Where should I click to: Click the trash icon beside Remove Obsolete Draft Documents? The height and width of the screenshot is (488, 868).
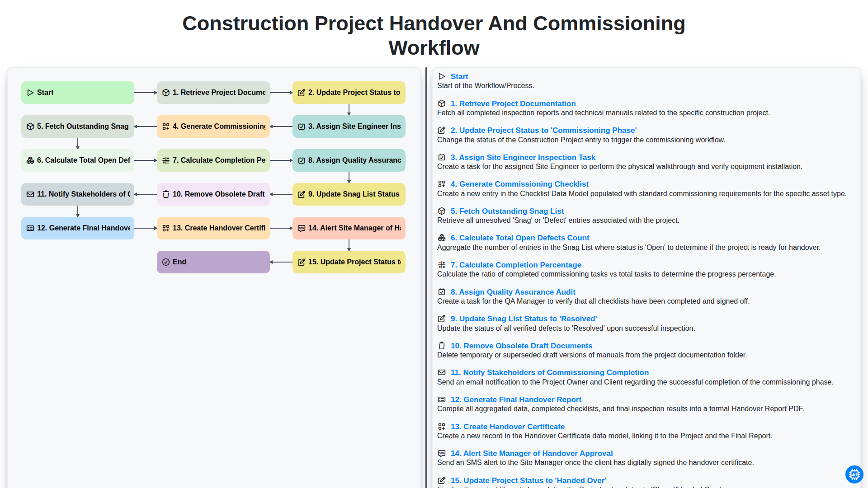click(x=442, y=346)
